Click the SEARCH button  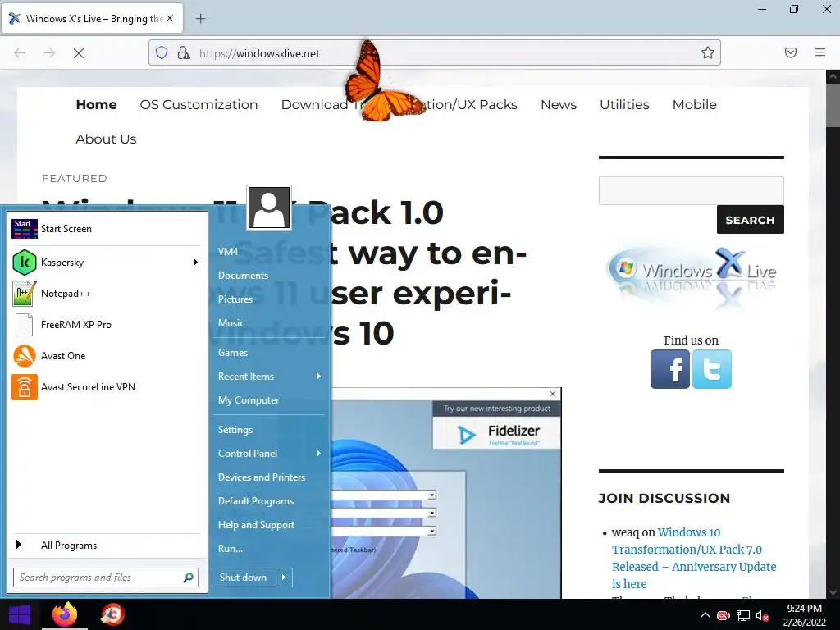pyautogui.click(x=750, y=220)
